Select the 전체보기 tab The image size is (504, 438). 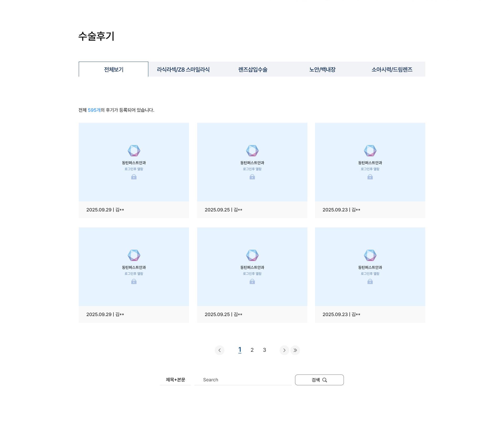click(113, 70)
